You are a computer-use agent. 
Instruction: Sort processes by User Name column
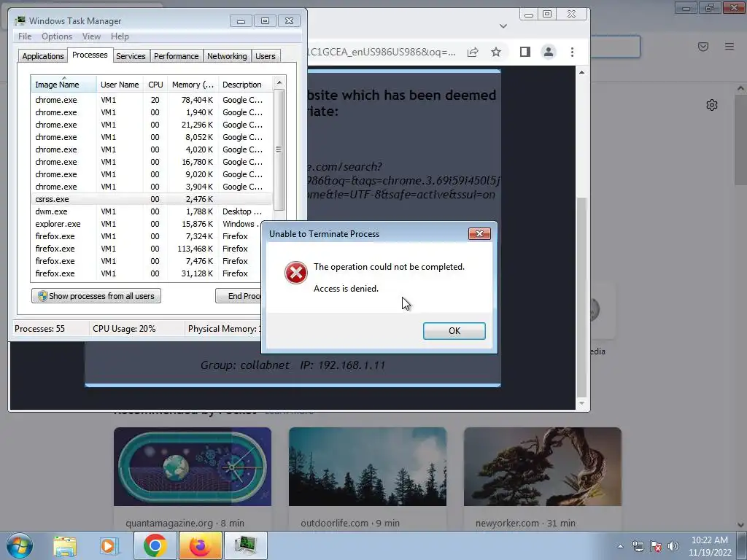[x=120, y=85]
